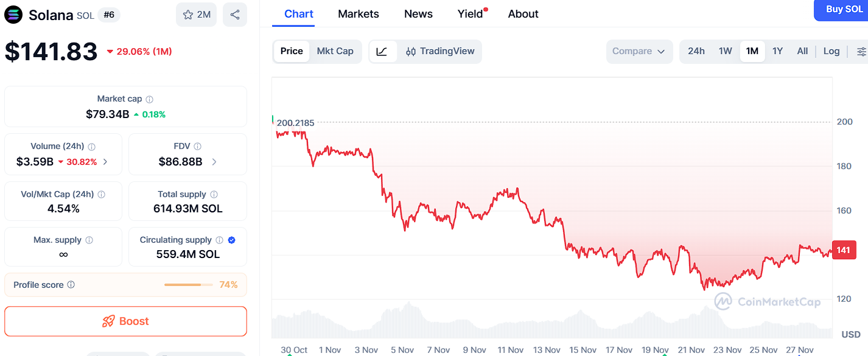Click the Boost button
Viewport: 868px width, 356px height.
[x=125, y=321]
